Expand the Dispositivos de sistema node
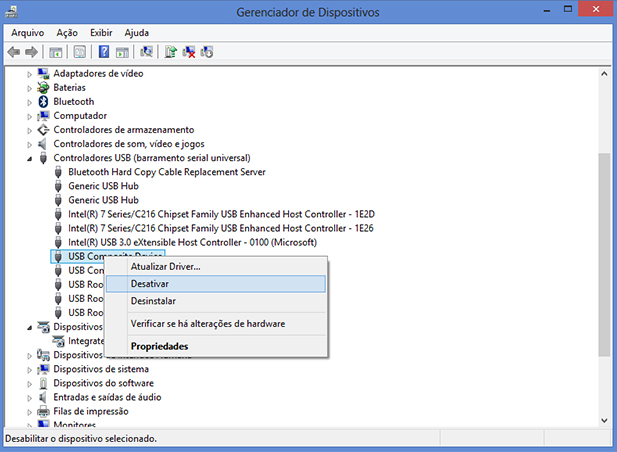The height and width of the screenshot is (452, 617). 30,370
